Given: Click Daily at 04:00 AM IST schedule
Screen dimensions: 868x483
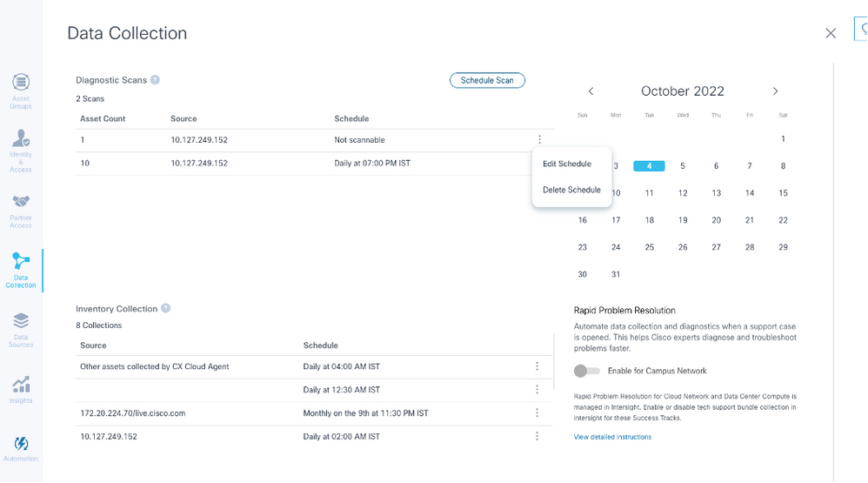Looking at the screenshot, I should [342, 366].
